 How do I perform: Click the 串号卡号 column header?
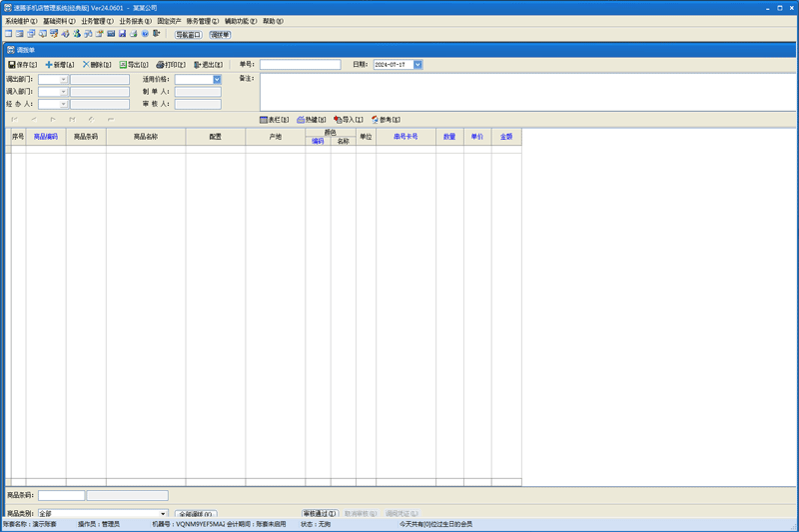pos(405,137)
